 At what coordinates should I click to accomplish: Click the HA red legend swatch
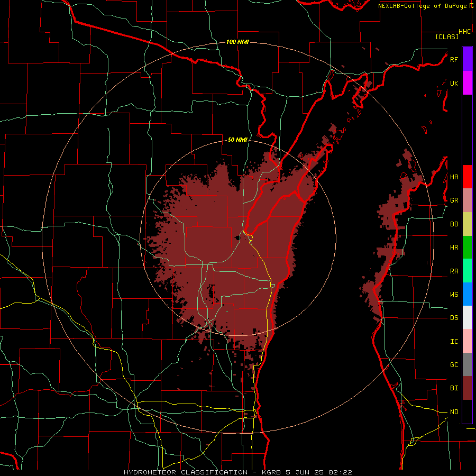(467, 177)
